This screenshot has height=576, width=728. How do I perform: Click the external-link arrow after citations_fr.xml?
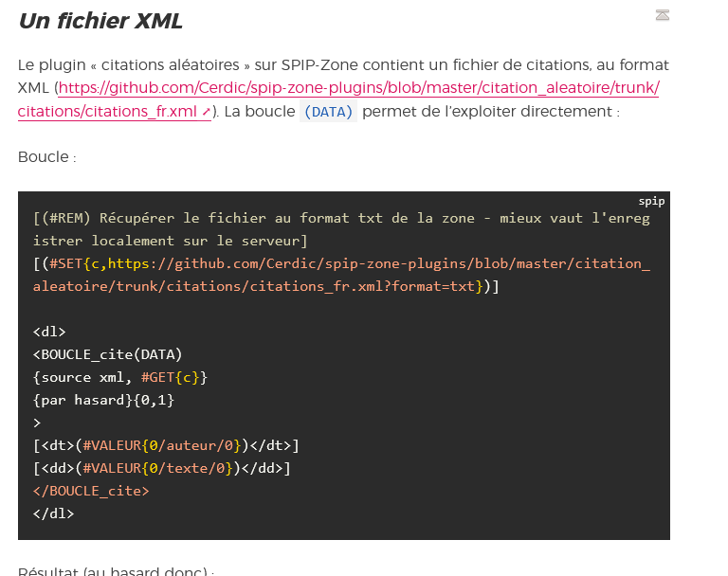(206, 112)
